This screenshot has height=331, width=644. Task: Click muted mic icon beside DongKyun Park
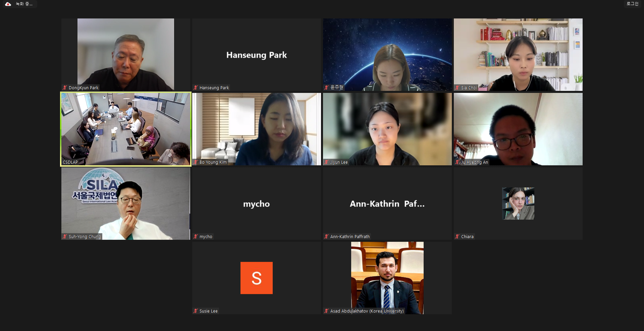[65, 88]
